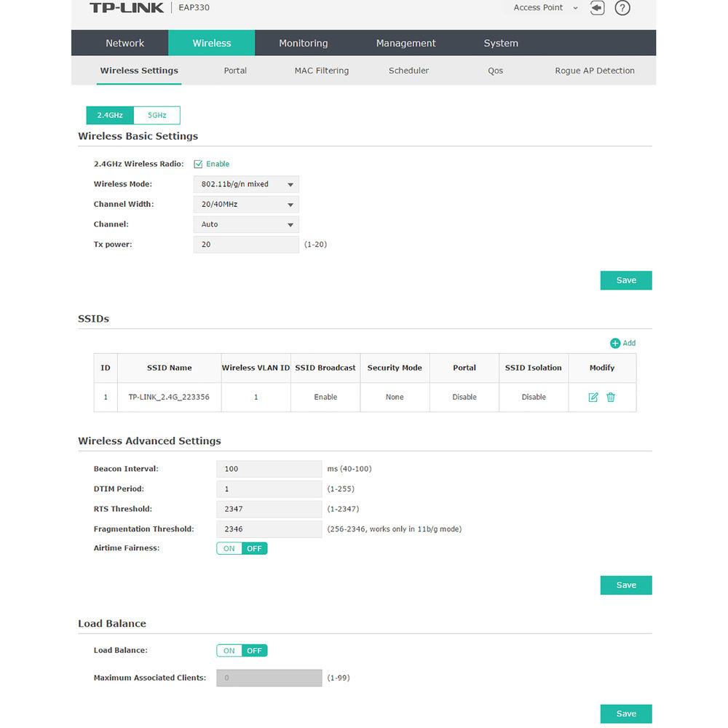Edit the TP-LINK_2.4G_223356 SSID entry
This screenshot has width=728, height=728.
593,397
